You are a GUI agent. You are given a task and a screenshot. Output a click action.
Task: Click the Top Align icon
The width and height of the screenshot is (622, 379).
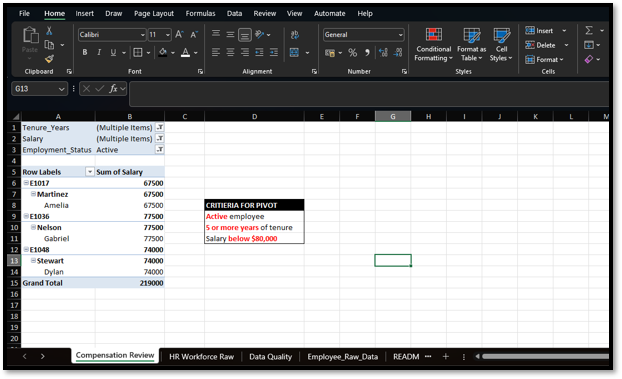click(x=216, y=34)
